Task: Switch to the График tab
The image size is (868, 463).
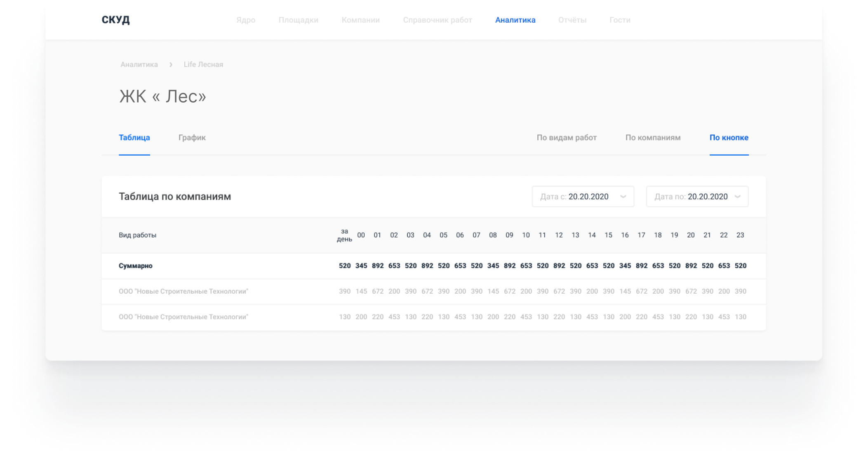Action: coord(192,138)
